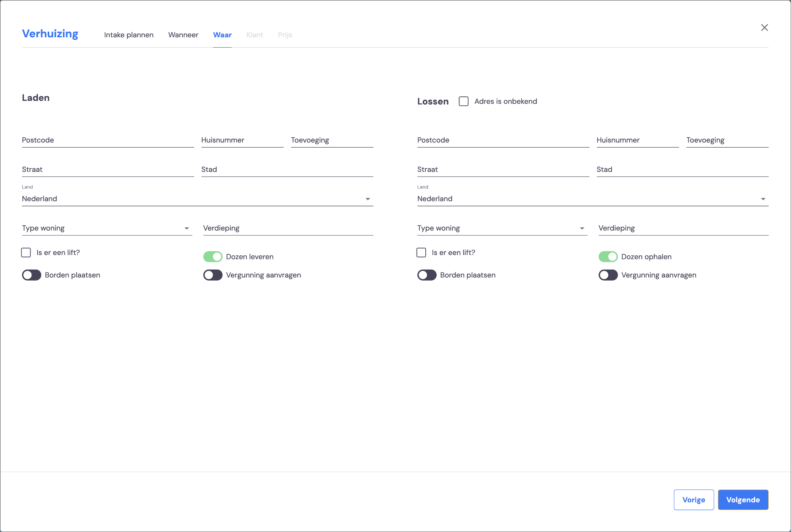791x532 pixels.
Task: Go back with the Vorige button
Action: pyautogui.click(x=694, y=500)
